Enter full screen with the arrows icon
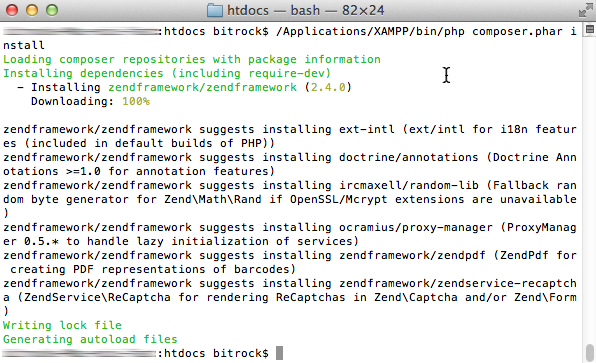Screen dimensions: 596x363 click(586, 10)
